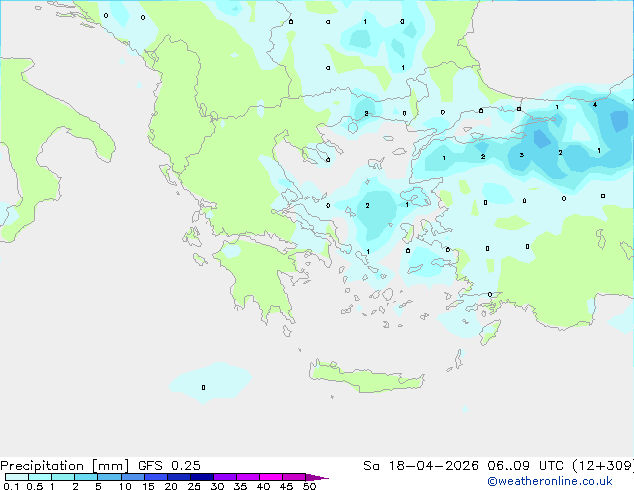
Task: Click the 'Precipitation [mm]' title text
Action: tap(64, 466)
